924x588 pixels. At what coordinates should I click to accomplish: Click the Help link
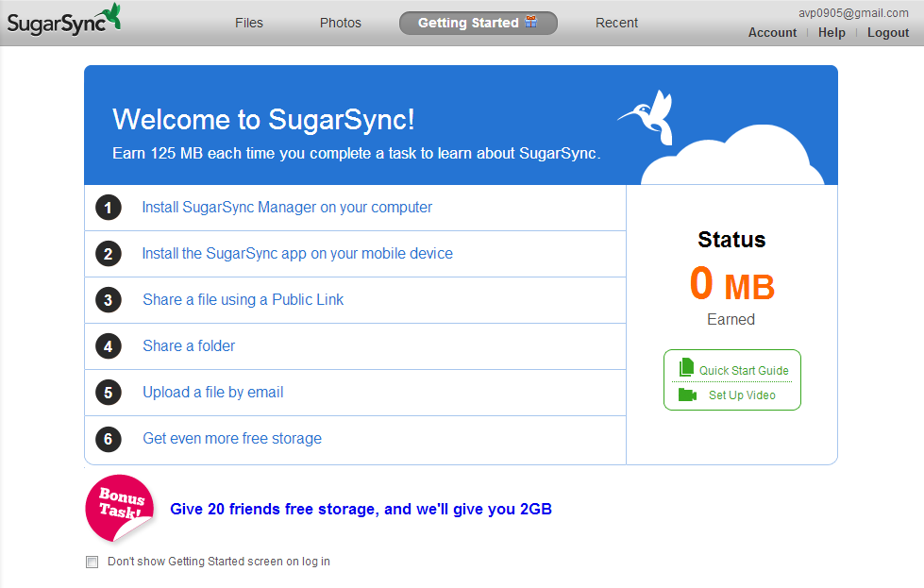(832, 33)
